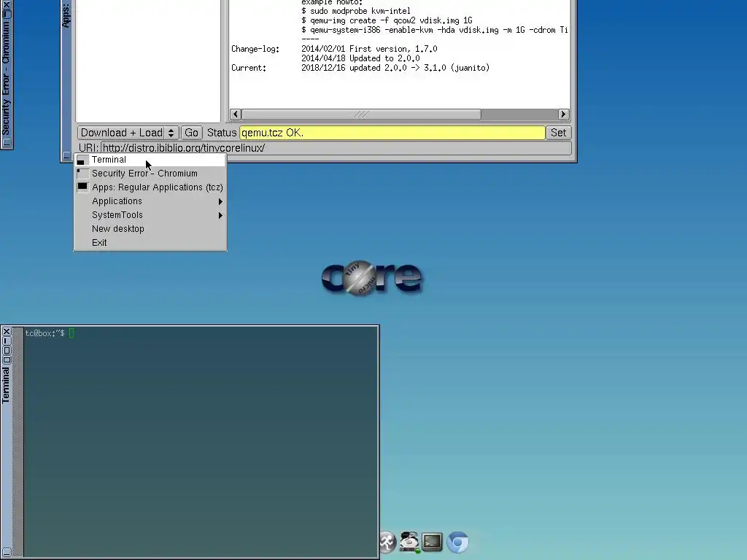This screenshot has height=560, width=747.
Task: Switch to Security Error - Chromium from menu
Action: point(150,174)
